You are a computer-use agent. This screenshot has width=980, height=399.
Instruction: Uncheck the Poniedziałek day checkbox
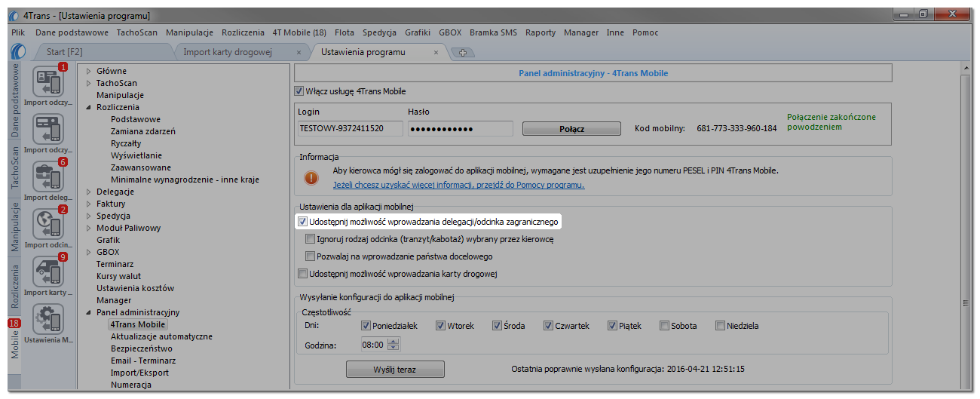point(366,326)
